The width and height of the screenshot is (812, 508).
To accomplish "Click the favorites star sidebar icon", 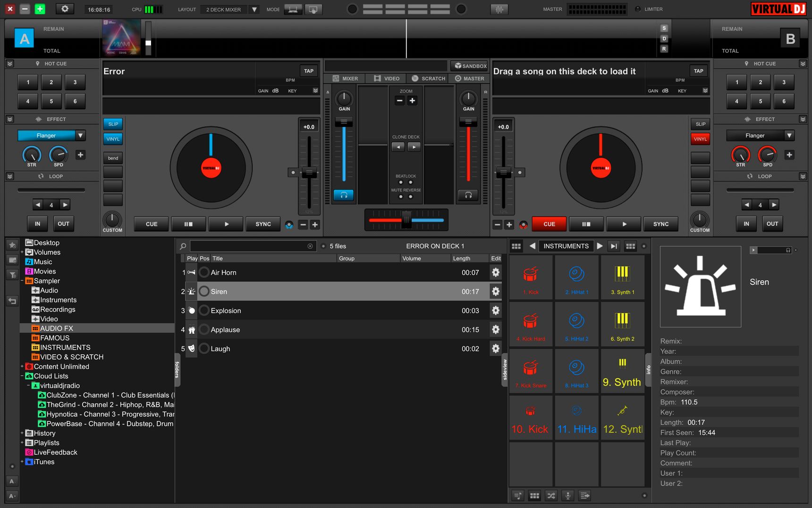I will (x=12, y=245).
